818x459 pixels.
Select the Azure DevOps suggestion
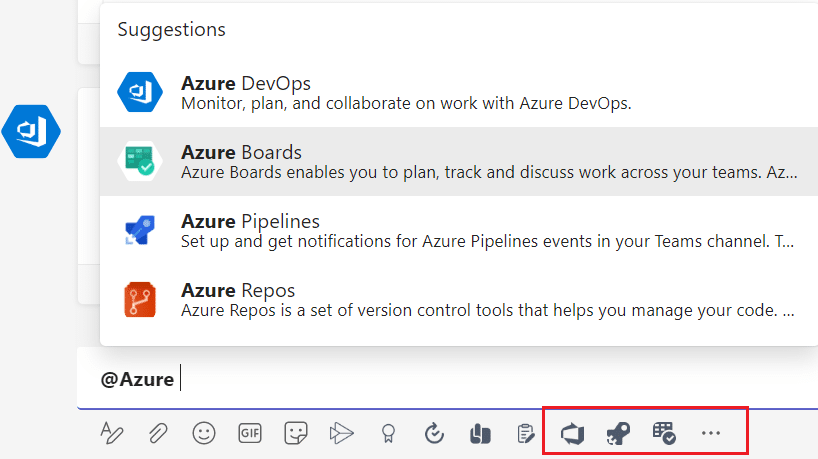pyautogui.click(x=458, y=93)
